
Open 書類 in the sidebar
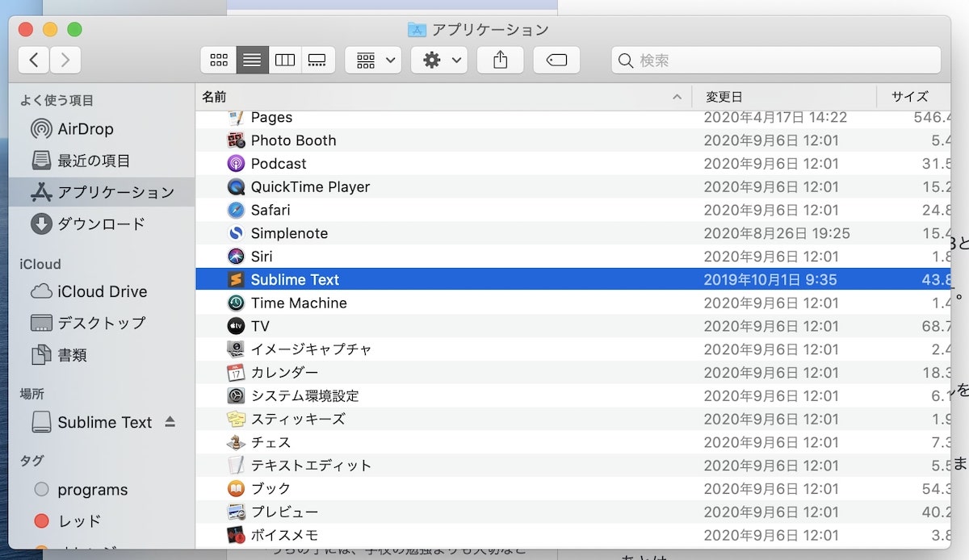[58, 354]
